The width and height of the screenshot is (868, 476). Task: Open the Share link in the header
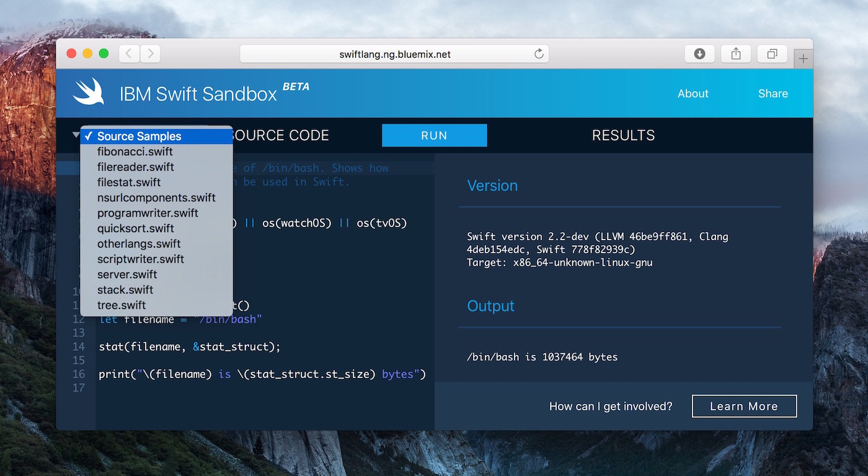(773, 94)
